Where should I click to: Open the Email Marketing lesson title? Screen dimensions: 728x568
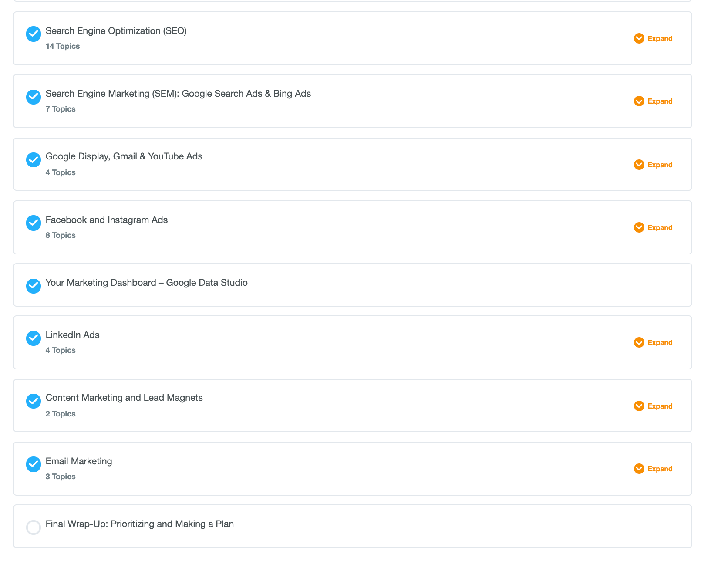point(79,461)
